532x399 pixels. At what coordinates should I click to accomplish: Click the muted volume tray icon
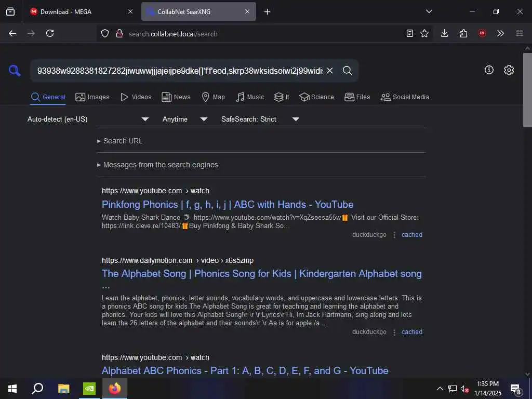[x=464, y=389]
